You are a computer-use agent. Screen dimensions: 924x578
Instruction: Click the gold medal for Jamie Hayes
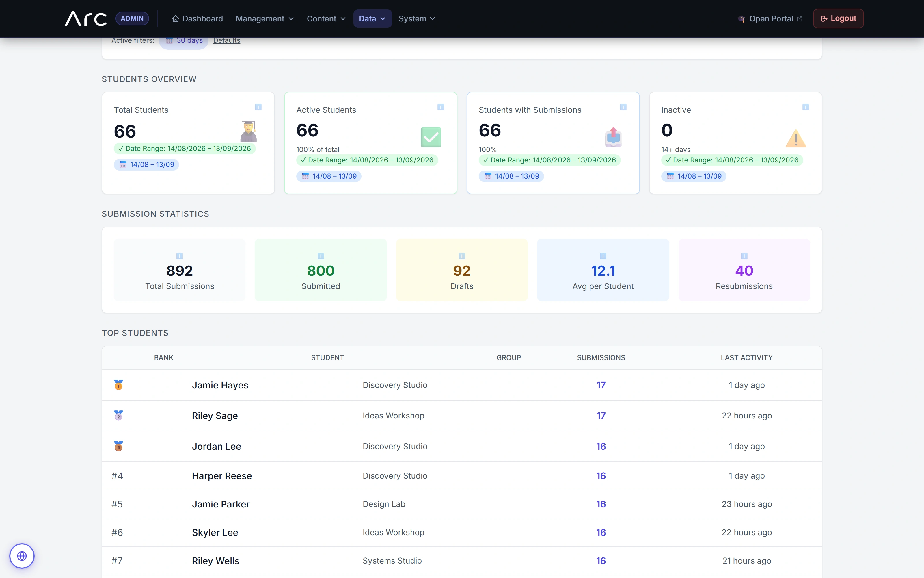[x=118, y=385]
